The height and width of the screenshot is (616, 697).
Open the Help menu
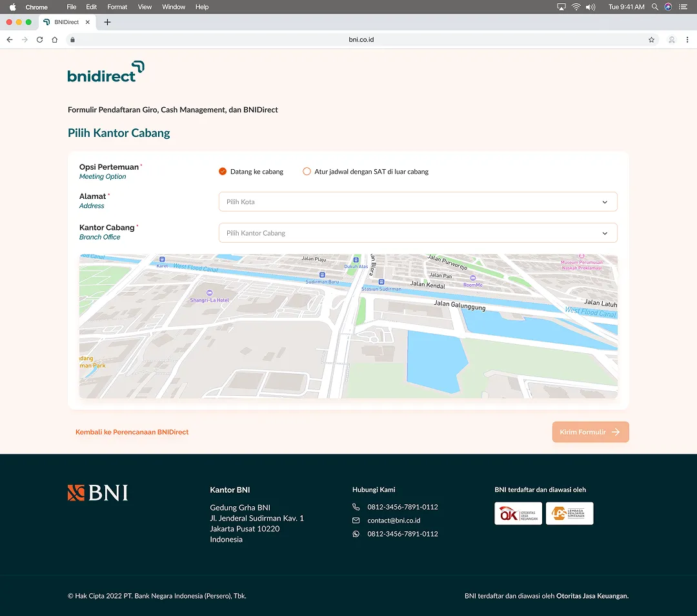pos(202,6)
